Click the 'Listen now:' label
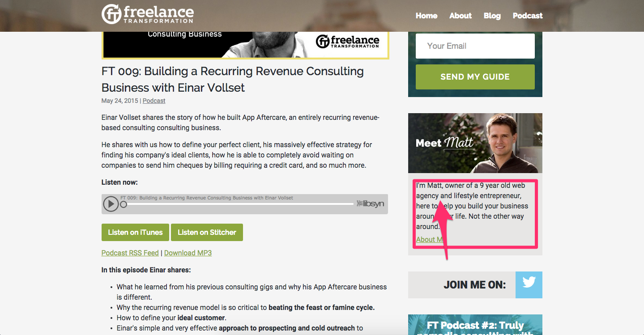This screenshot has height=335, width=644. 119,182
